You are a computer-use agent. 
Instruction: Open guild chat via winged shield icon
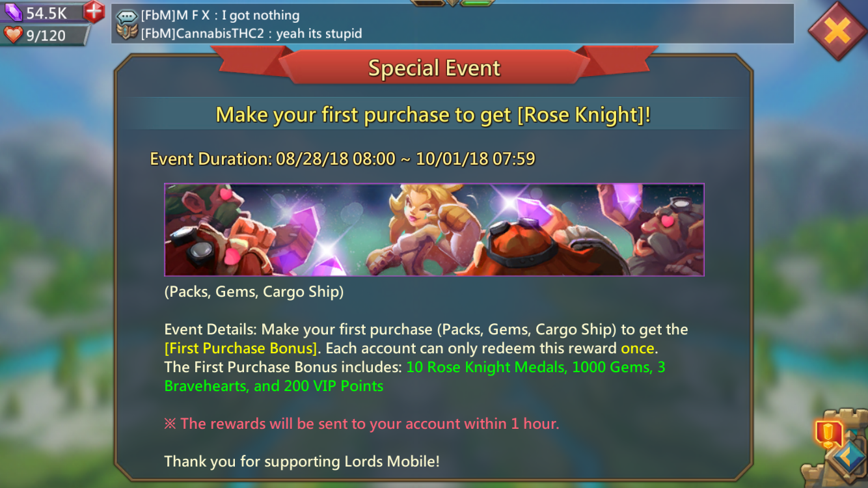127,32
